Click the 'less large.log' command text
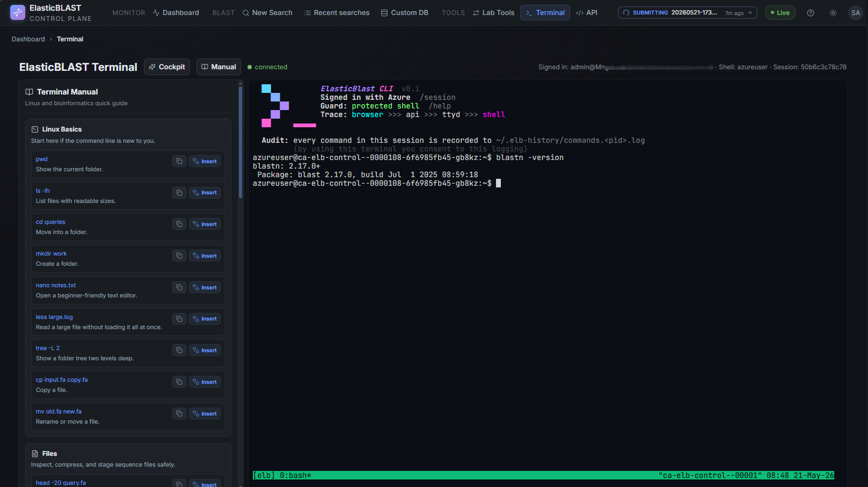This screenshot has height=487, width=868. pyautogui.click(x=54, y=317)
